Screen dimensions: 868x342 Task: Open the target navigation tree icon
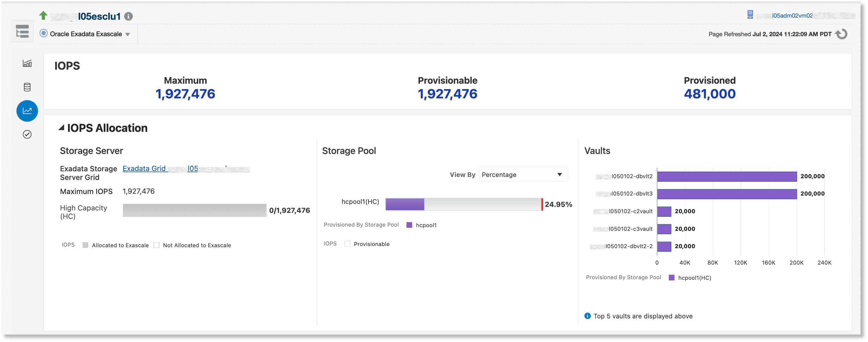(x=22, y=32)
